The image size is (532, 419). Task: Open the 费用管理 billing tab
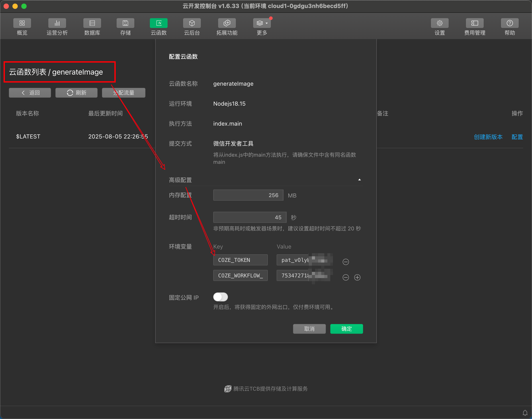[475, 23]
